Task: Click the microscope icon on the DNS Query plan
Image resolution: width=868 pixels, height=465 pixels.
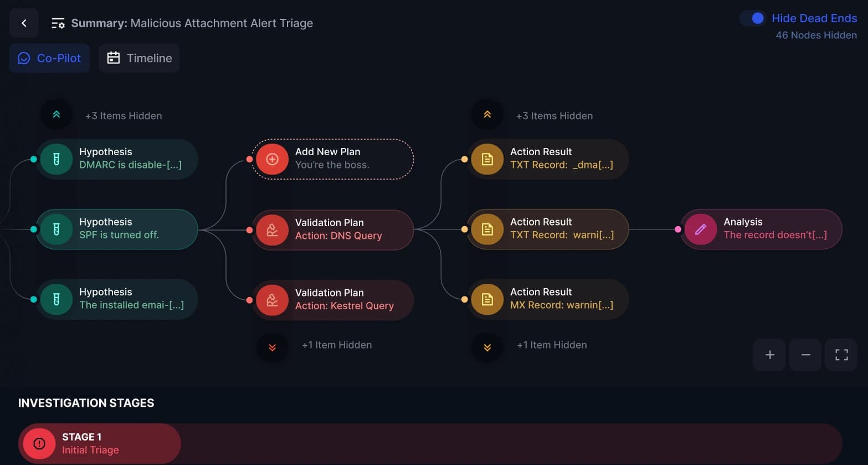Action: pos(272,229)
